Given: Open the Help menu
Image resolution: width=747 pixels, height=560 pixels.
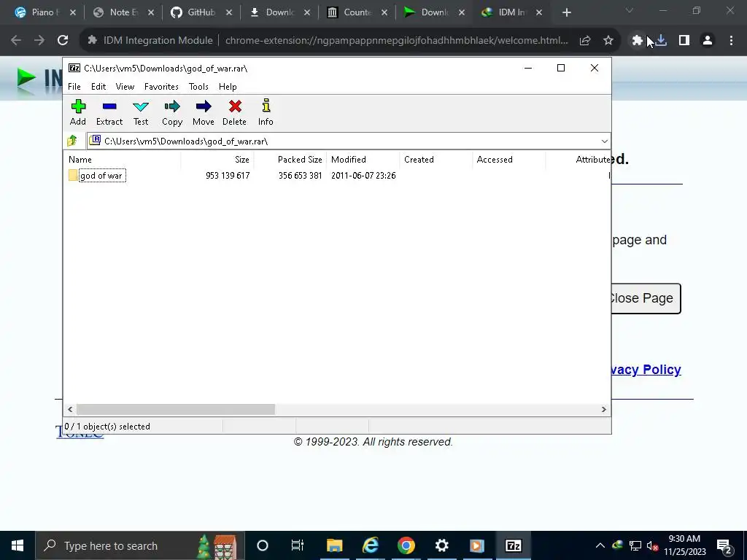Looking at the screenshot, I should tap(228, 87).
